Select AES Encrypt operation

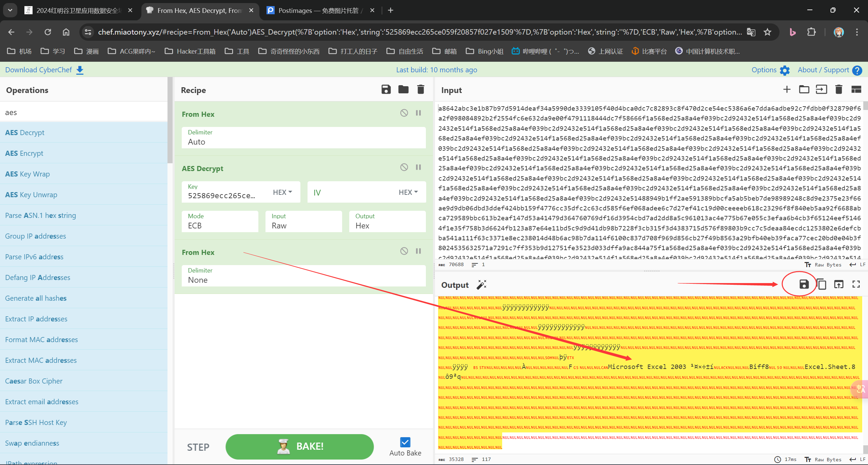click(24, 153)
